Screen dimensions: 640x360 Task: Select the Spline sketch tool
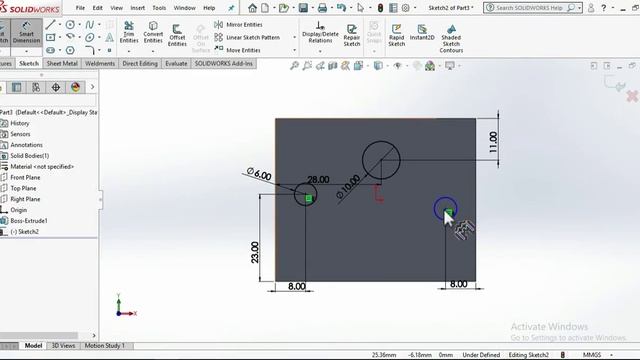(90, 24)
